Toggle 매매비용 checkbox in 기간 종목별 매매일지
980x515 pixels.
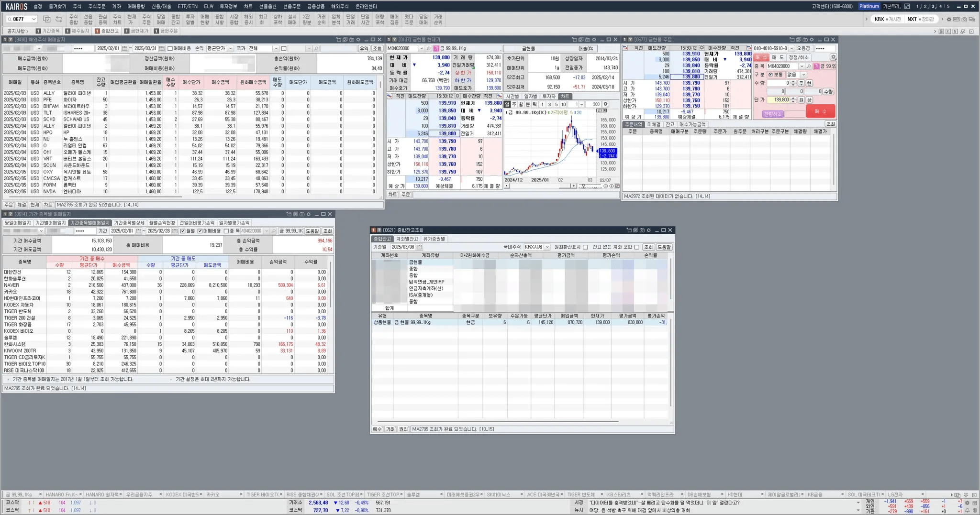200,231
